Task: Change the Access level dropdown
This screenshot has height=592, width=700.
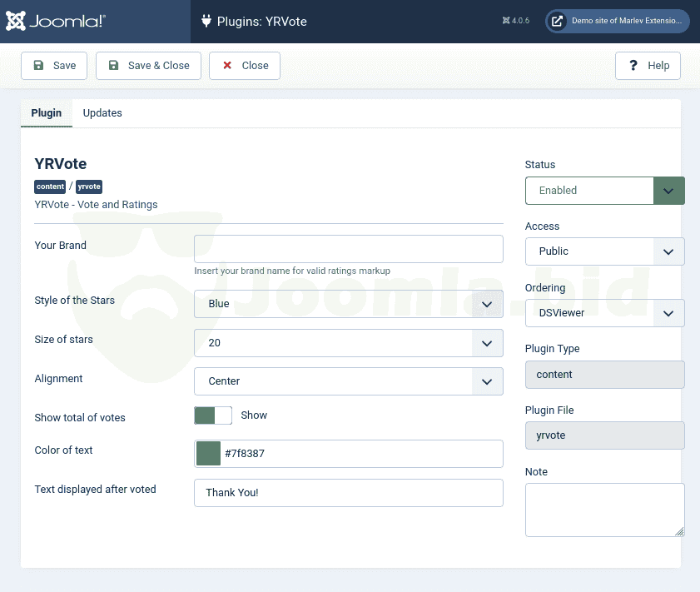Action: 604,251
